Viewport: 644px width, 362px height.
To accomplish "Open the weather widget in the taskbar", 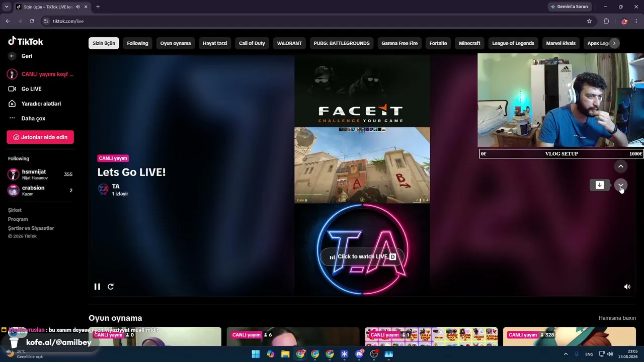I will point(24,354).
